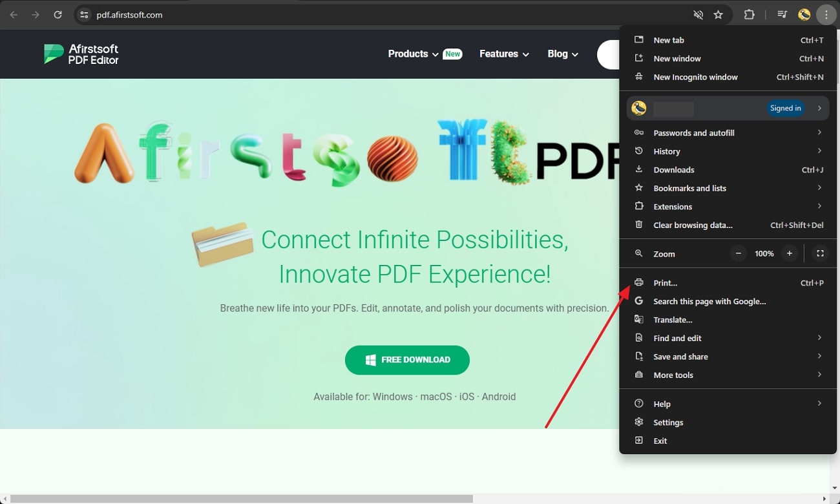This screenshot has height=504, width=840.
Task: Expand the Products dropdown in site navigation
Action: click(x=414, y=54)
